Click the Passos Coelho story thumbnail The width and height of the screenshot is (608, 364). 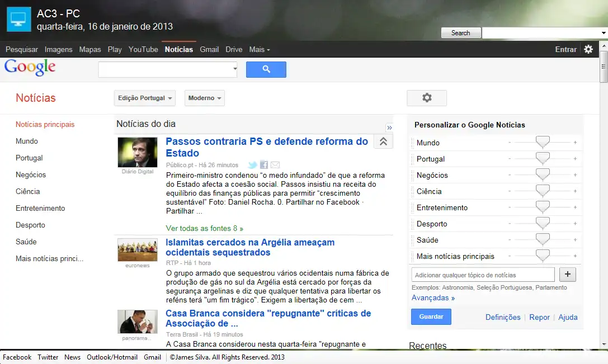pos(138,152)
